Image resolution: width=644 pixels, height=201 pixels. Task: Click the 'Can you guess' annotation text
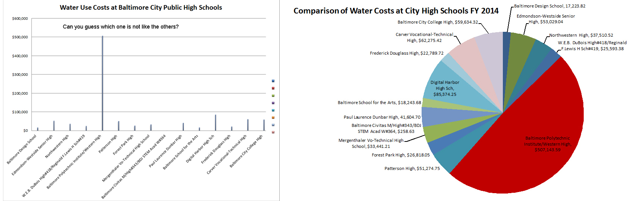[x=121, y=27]
